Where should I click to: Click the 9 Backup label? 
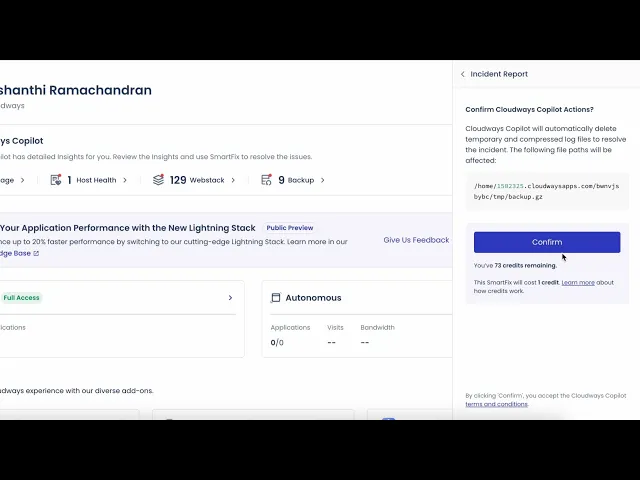296,180
